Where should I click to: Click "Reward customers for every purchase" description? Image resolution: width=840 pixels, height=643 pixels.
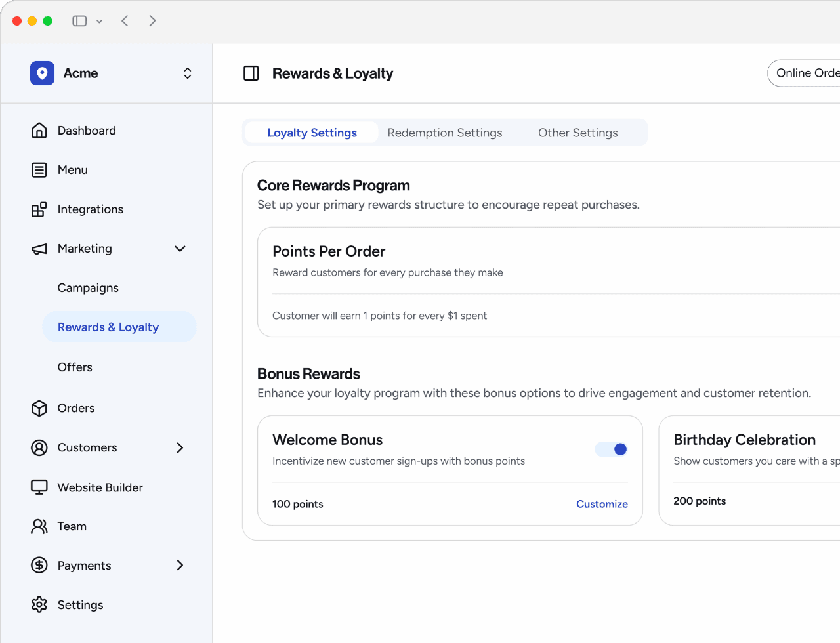click(388, 272)
